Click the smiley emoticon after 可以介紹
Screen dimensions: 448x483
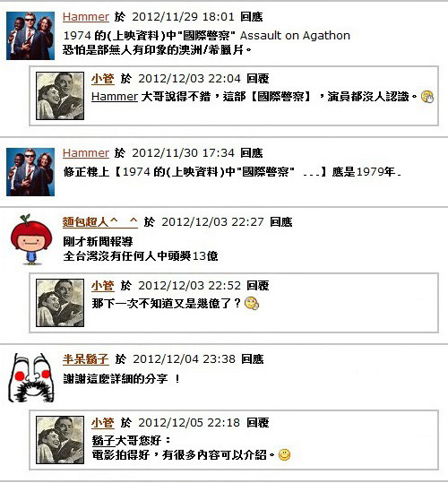(284, 454)
